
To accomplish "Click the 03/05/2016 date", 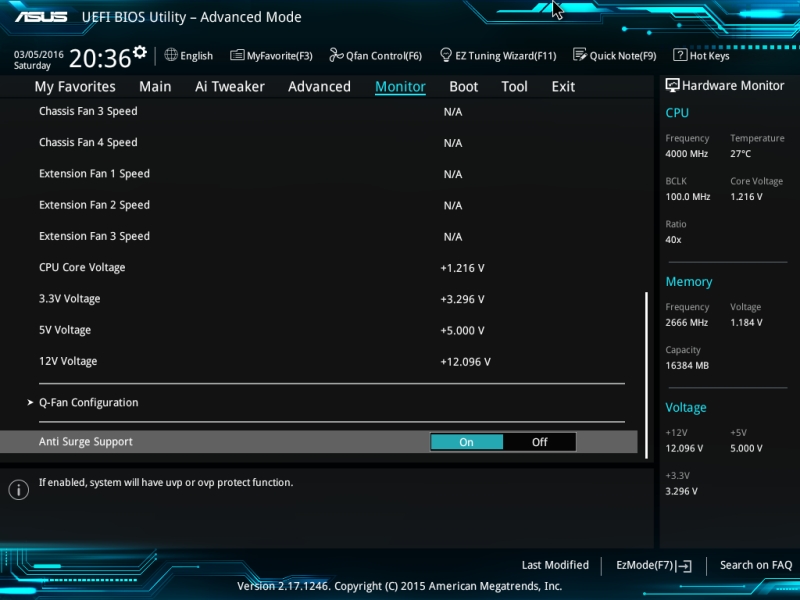I will click(x=39, y=54).
